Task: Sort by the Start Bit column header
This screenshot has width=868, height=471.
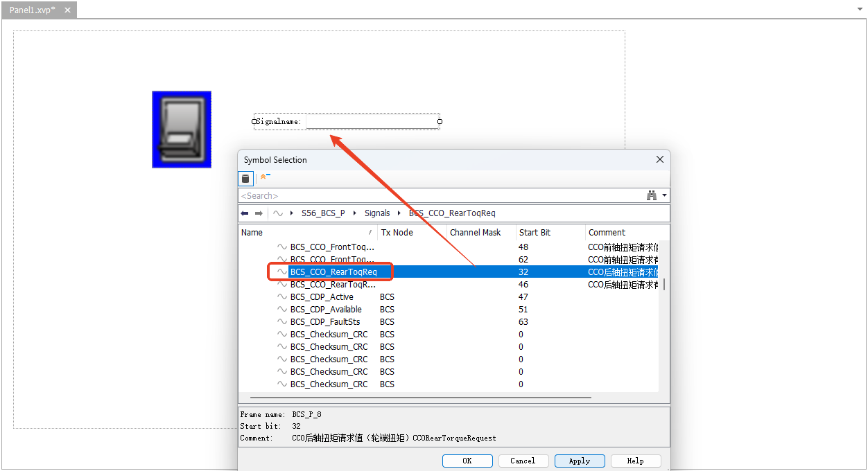Action: point(550,233)
